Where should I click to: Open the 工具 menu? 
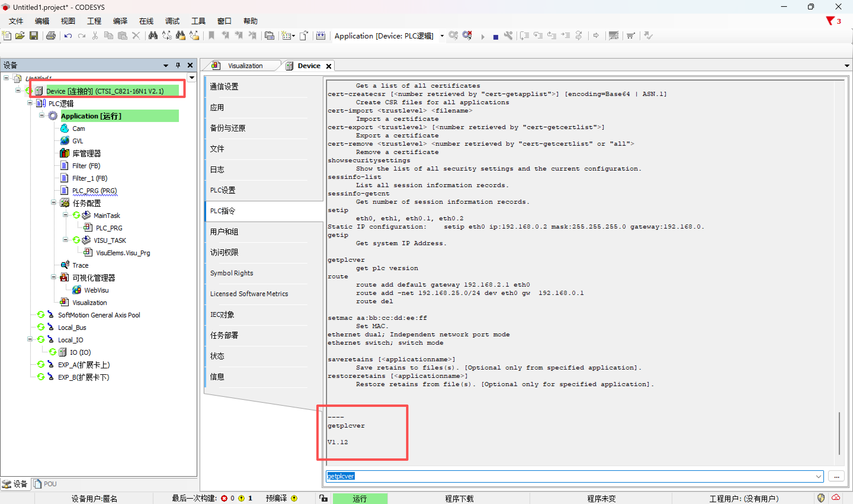click(198, 21)
